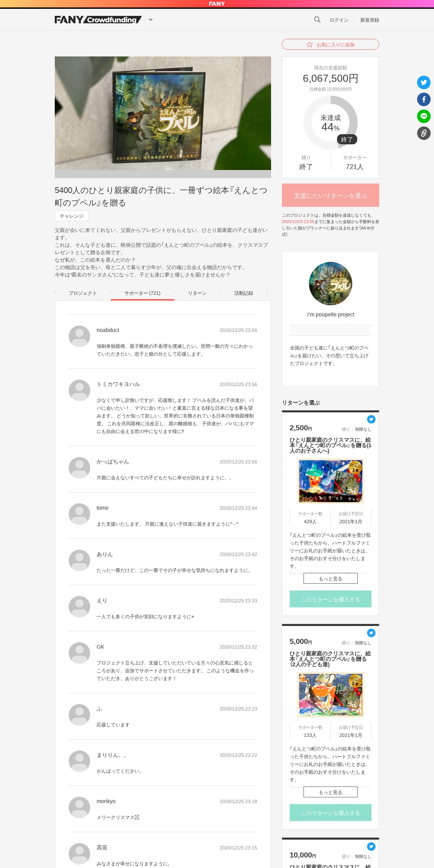This screenshot has height=868, width=434.
Task: Share on Facebook via side icon
Action: (424, 99)
